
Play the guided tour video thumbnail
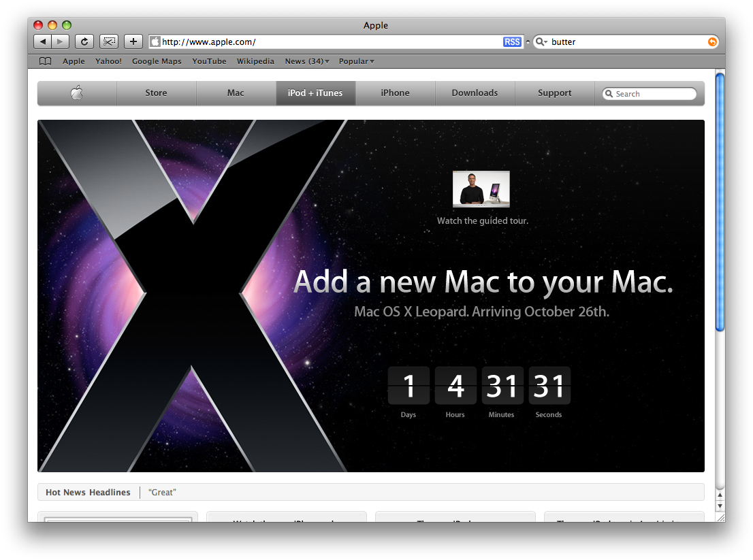481,189
